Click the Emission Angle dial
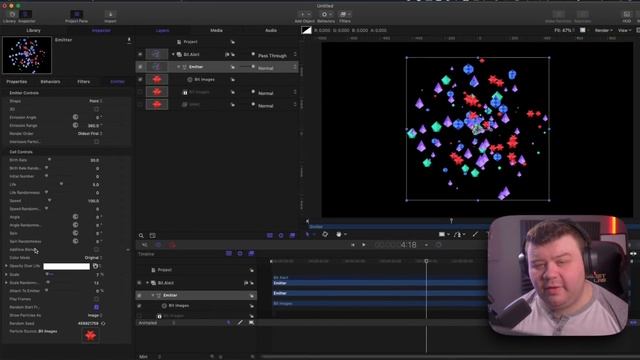Image resolution: width=640 pixels, height=360 pixels. [76, 117]
